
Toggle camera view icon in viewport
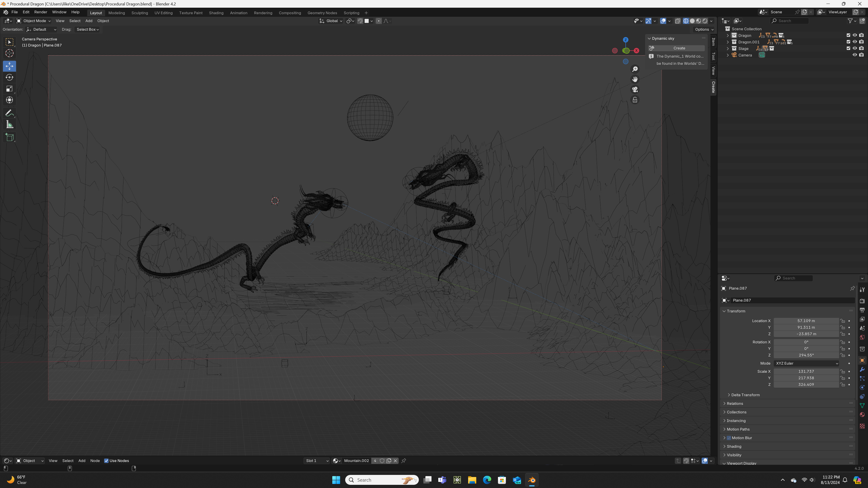(x=635, y=90)
